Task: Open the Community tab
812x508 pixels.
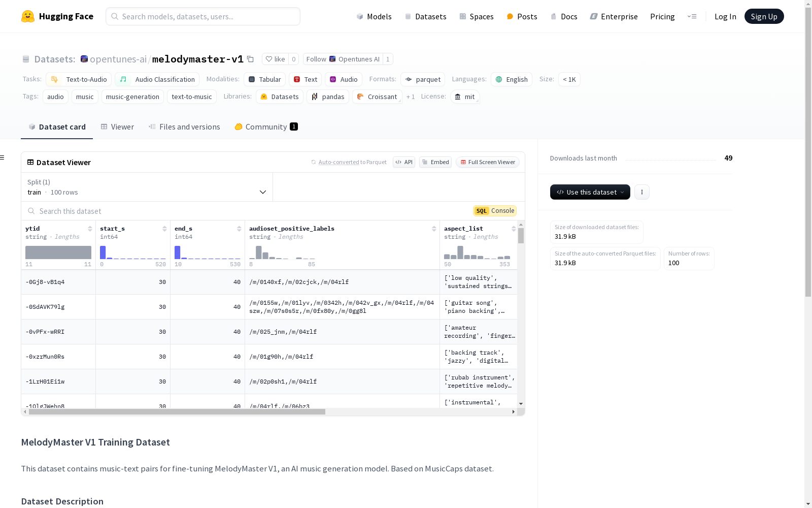Action: point(266,127)
